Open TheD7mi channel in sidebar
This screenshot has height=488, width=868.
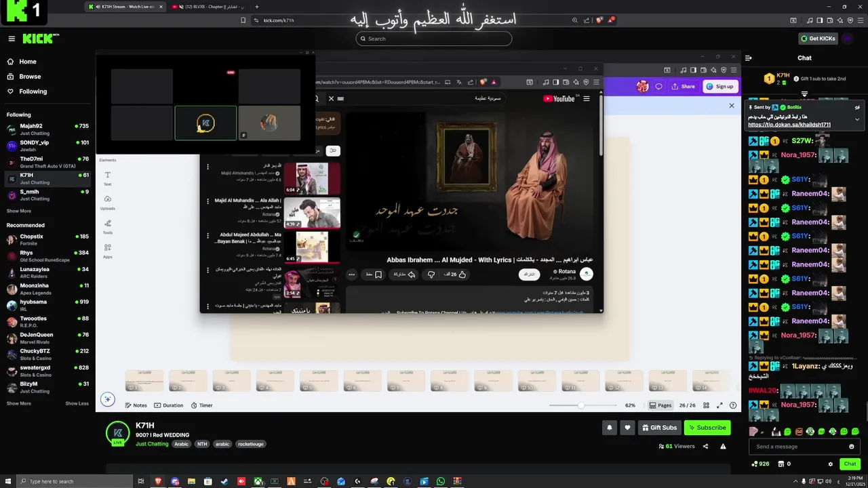tap(47, 162)
